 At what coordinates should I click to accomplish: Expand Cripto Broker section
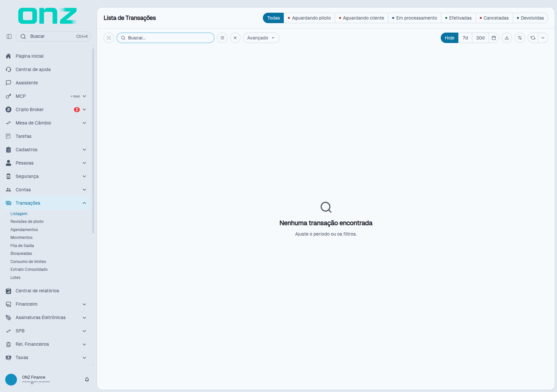(46, 109)
